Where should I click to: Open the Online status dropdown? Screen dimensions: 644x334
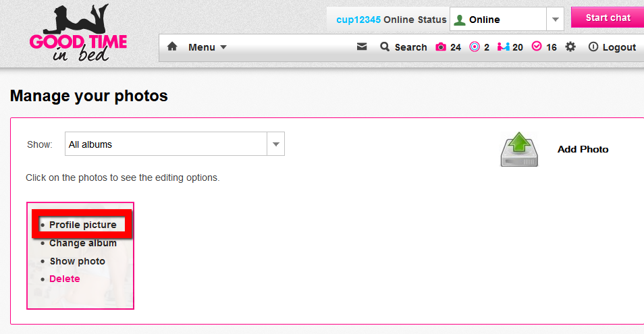click(x=555, y=20)
